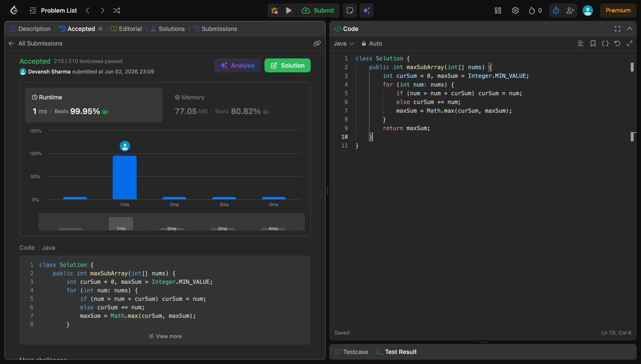Click the curly braces icon
The image size is (641, 364).
coord(605,43)
